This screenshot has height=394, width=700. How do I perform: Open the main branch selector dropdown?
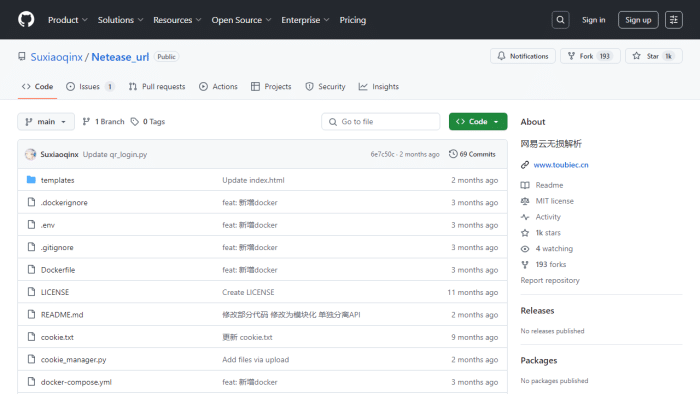(x=46, y=121)
